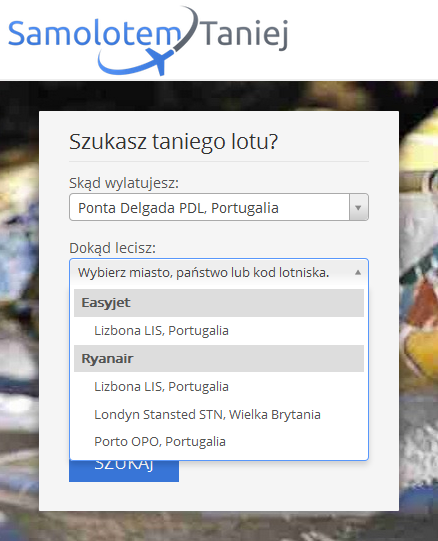438x541 pixels.
Task: Click the 'Szukasz taniego lotu?' heading
Action: (173, 141)
